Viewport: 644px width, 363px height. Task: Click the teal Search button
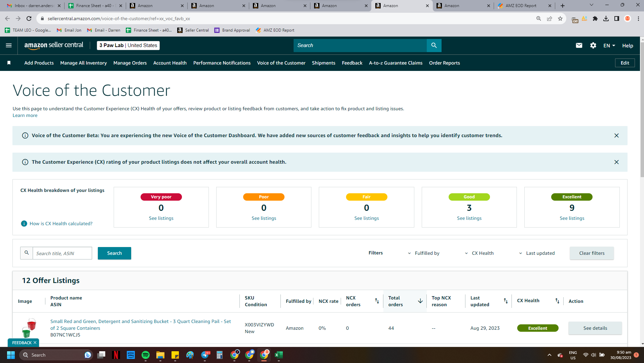[114, 253]
